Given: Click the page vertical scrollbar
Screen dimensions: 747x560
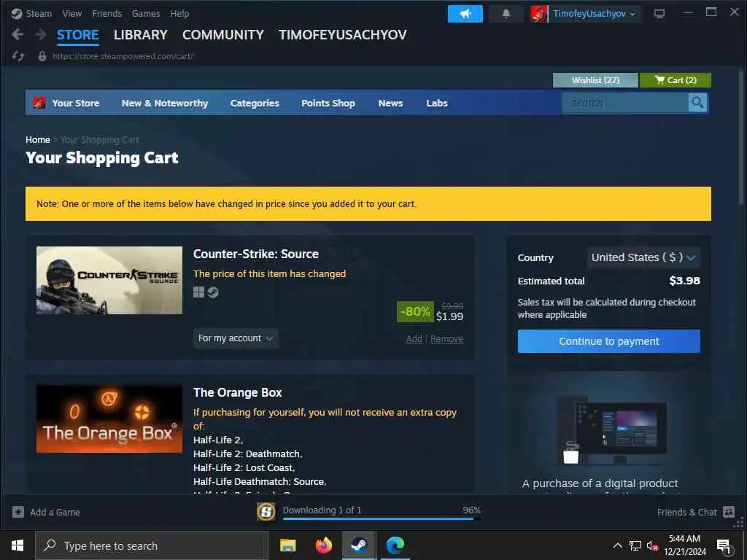Looking at the screenshot, I should [740, 137].
